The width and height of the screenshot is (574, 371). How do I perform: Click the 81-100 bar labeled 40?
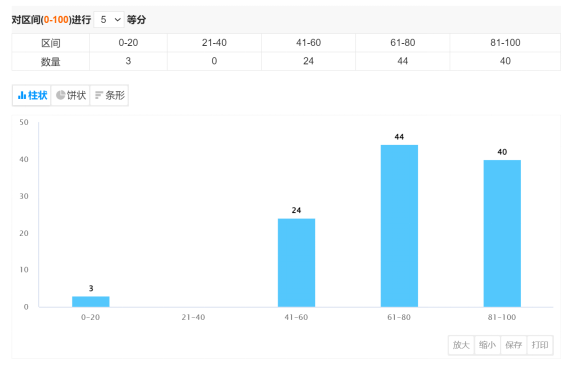pyautogui.click(x=502, y=233)
